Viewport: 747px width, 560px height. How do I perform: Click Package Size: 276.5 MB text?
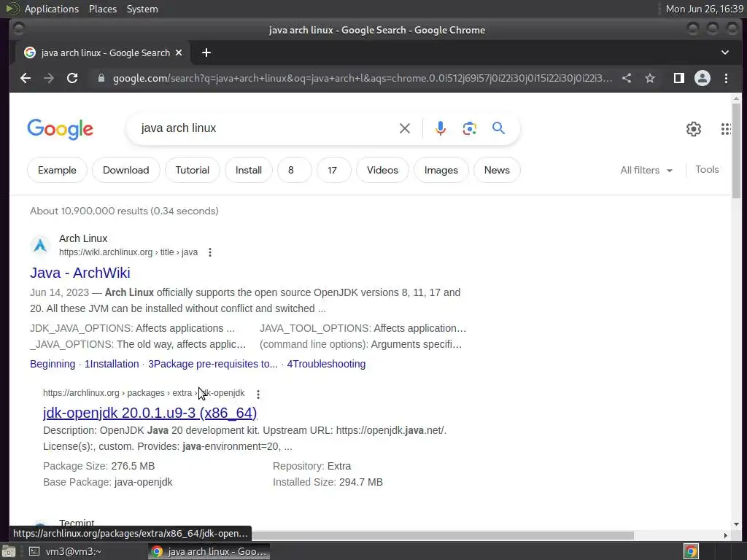98,466
